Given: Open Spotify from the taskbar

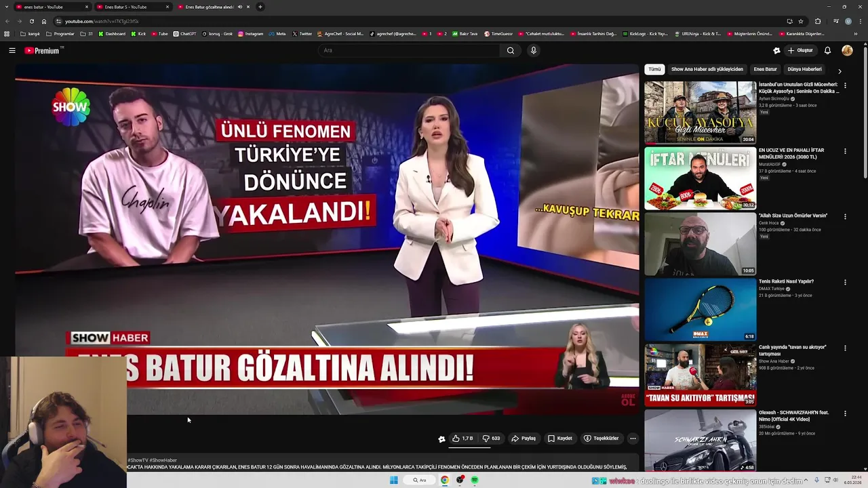Looking at the screenshot, I should click(x=475, y=480).
